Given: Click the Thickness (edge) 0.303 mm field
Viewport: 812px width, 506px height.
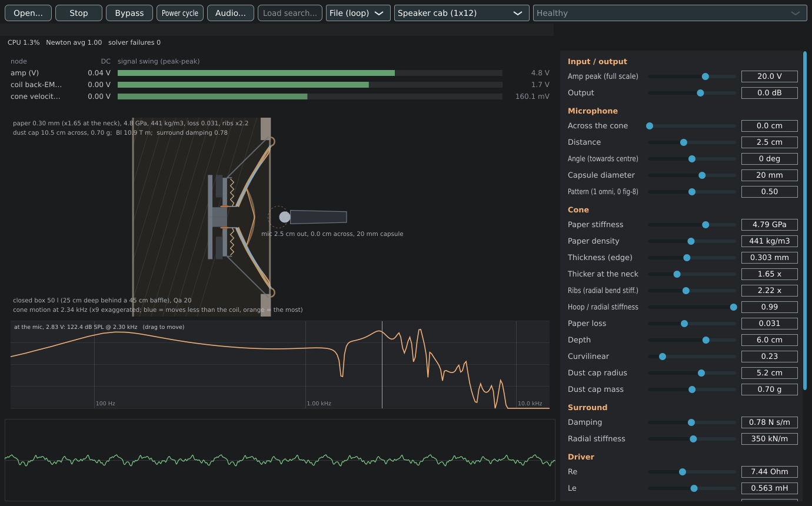Looking at the screenshot, I should (x=770, y=258).
